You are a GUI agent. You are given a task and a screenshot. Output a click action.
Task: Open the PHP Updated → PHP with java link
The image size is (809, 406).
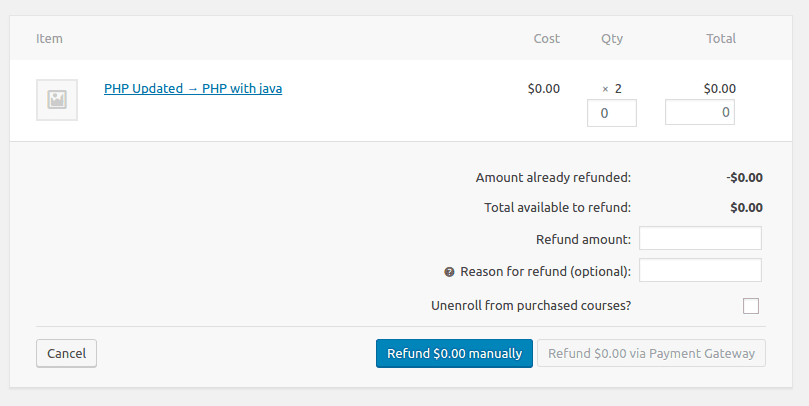[x=193, y=88]
